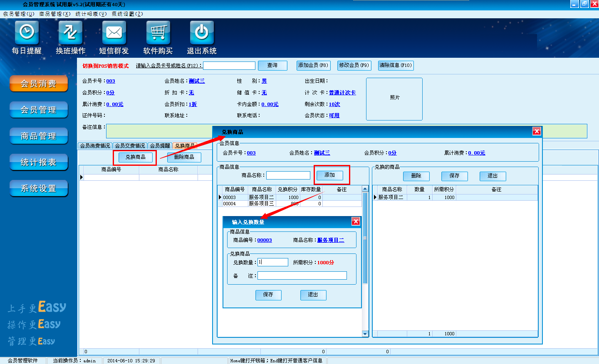Click the 切换到POS销售模式 link
599x364 pixels.
(105, 66)
